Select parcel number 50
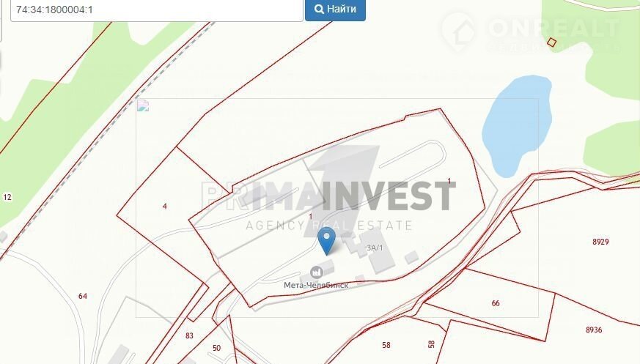640x364 pixels. pos(216,348)
